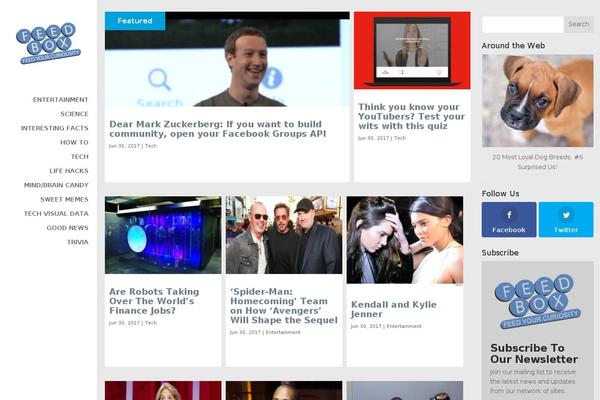Open Think you know your YouTubers headline
Viewport: 600px width, 400px height.
point(412,116)
